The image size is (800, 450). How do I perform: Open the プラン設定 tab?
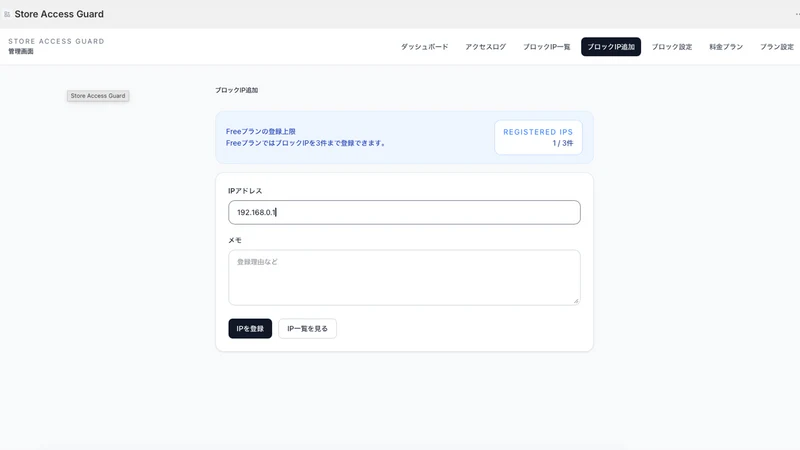point(777,47)
